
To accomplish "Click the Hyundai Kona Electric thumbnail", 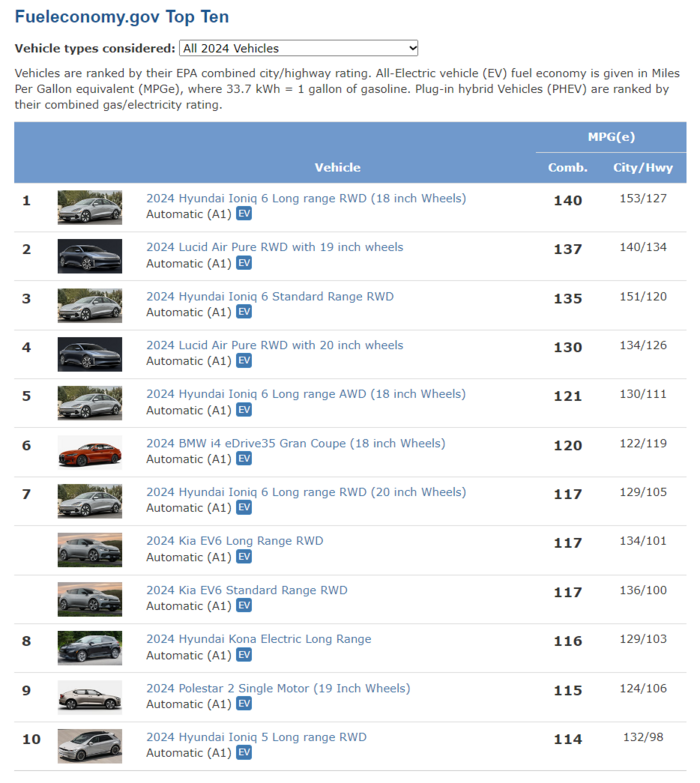I will tap(90, 648).
